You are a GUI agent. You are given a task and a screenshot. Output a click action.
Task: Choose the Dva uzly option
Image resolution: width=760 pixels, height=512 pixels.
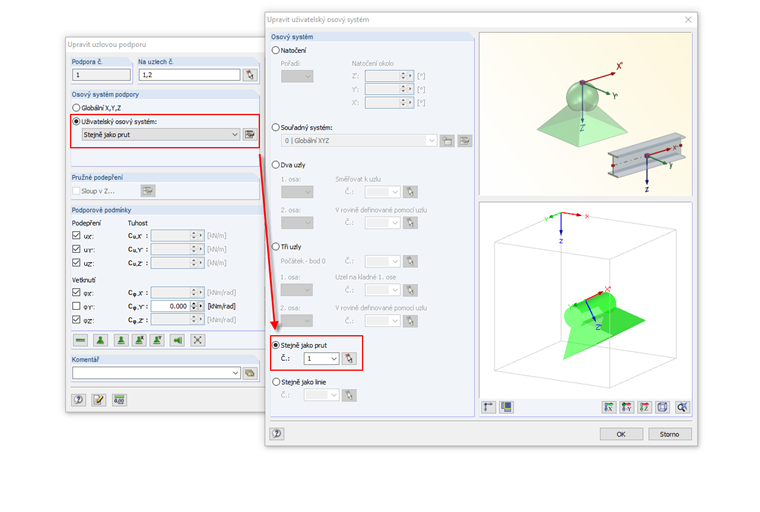276,165
